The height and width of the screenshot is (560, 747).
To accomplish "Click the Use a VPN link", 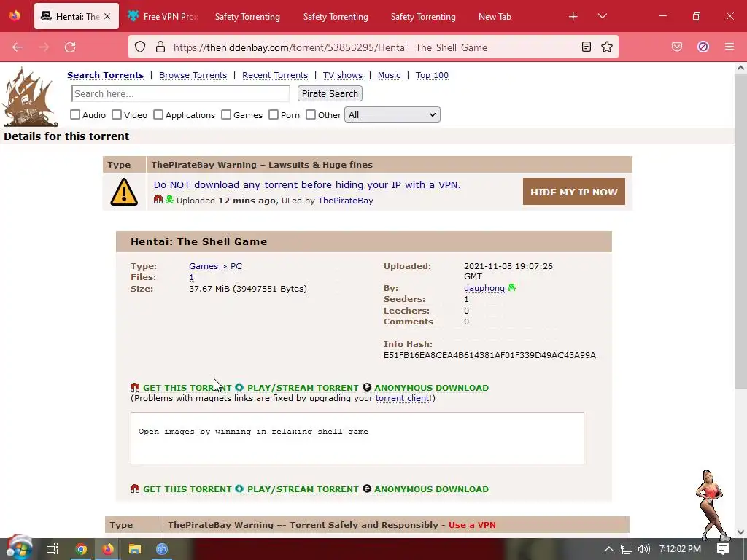I will [x=472, y=525].
